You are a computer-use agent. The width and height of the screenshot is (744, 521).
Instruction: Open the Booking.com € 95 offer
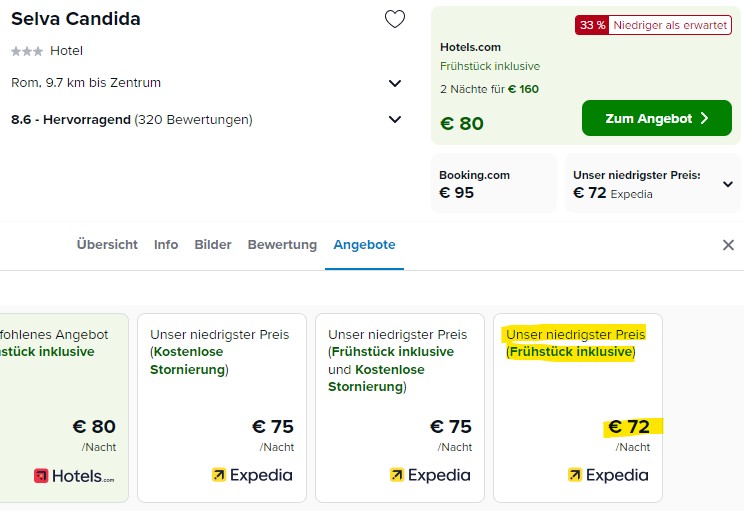(493, 183)
